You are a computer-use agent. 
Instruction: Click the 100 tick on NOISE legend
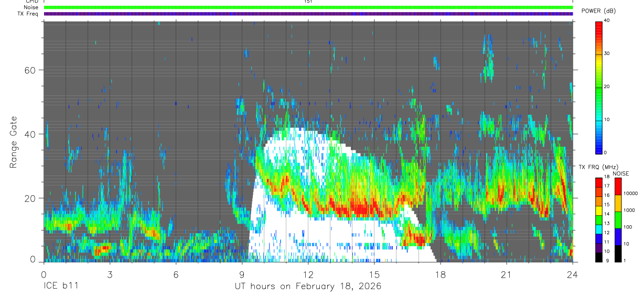click(x=628, y=227)
